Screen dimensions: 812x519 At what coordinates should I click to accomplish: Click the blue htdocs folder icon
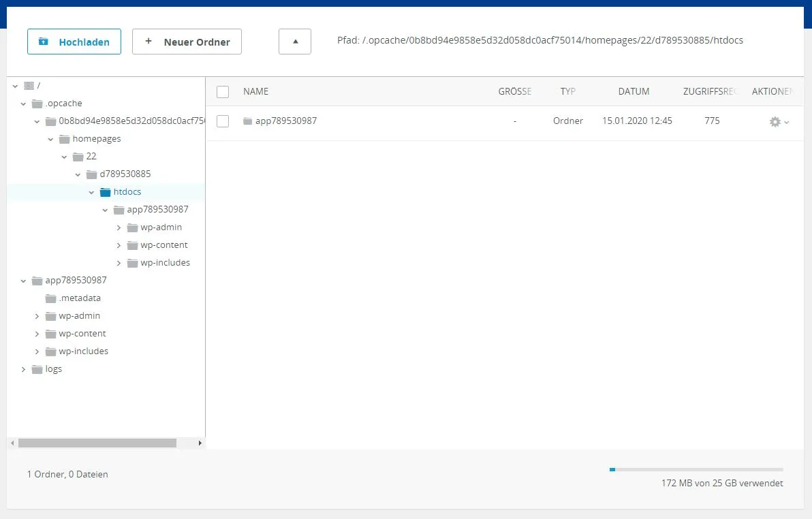[x=105, y=192]
